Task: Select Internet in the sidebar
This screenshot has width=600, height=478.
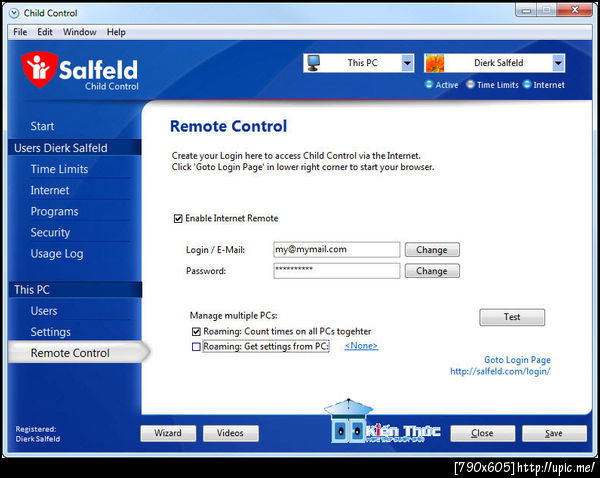Action: pyautogui.click(x=50, y=190)
